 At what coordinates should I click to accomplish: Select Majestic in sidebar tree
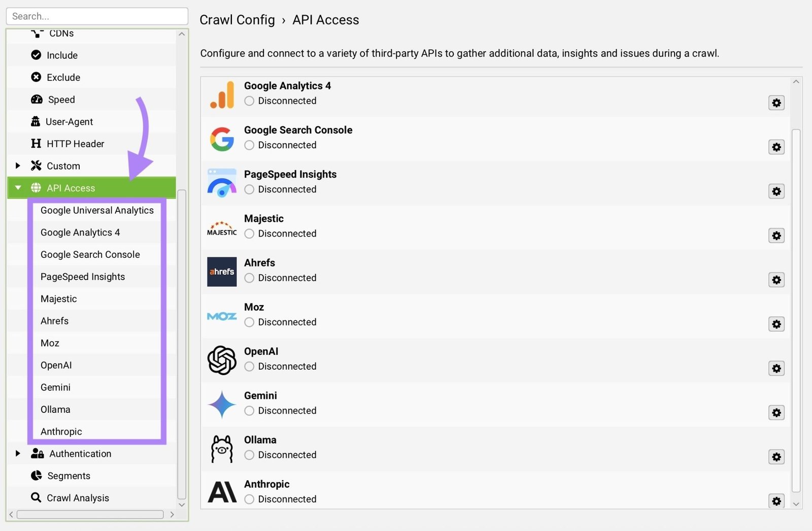[x=59, y=299]
